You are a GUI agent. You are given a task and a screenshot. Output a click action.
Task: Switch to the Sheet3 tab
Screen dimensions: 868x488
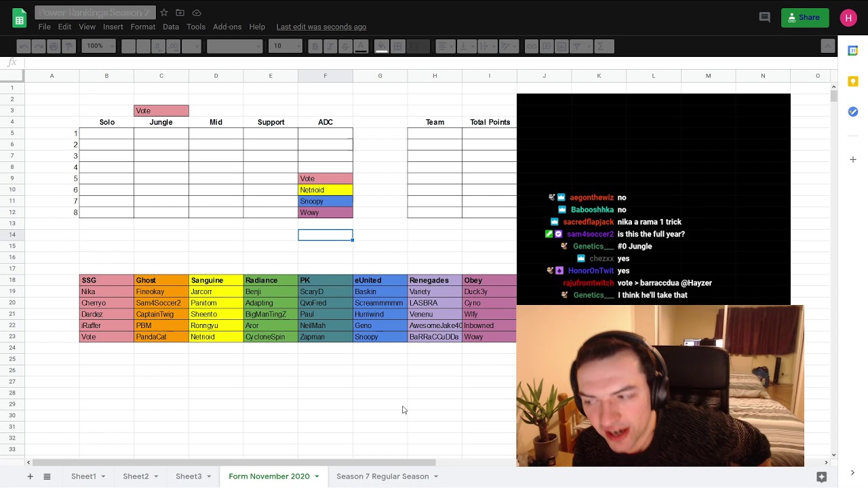pos(189,476)
